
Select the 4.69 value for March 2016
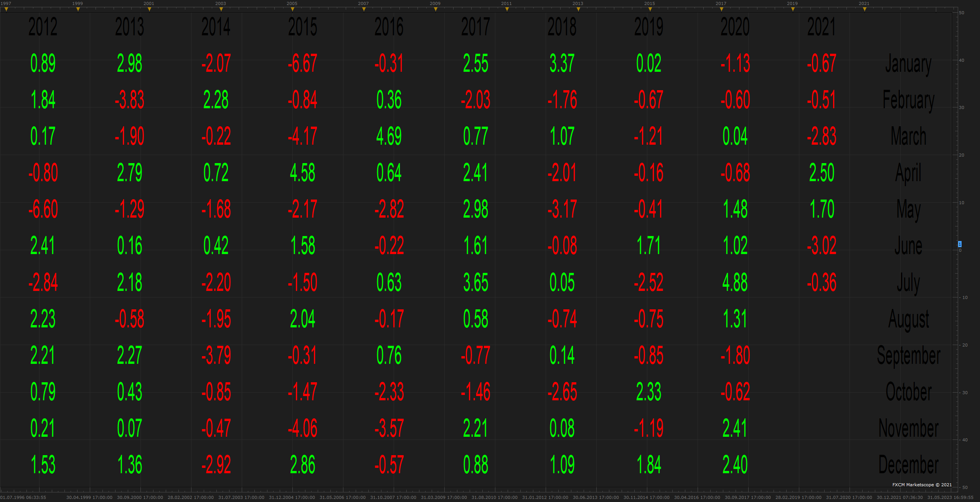pyautogui.click(x=389, y=136)
